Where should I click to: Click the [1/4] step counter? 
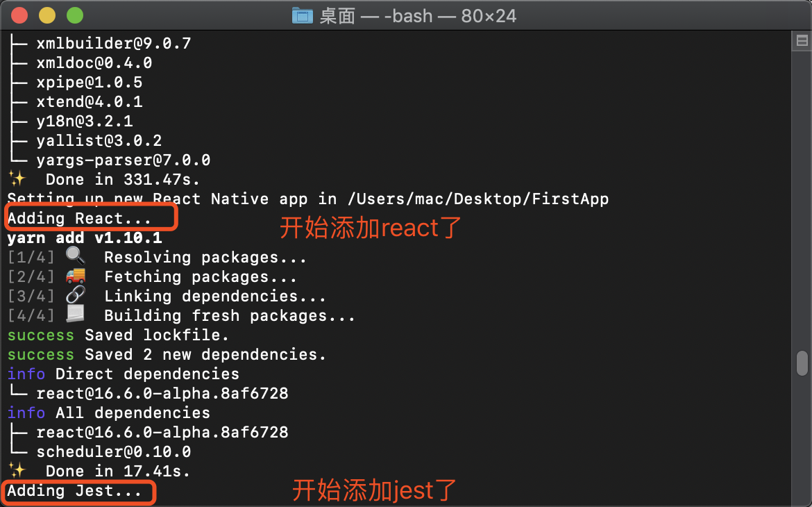(x=31, y=258)
